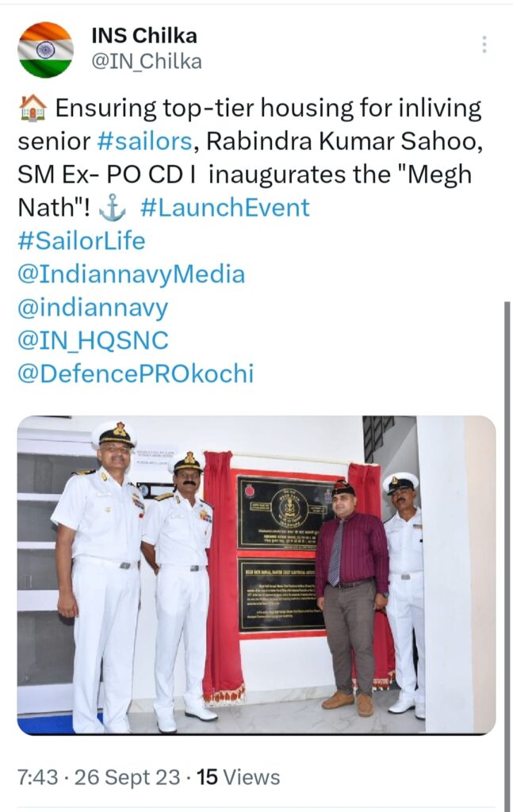Open the #sailors hashtag
The height and width of the screenshot is (812, 513).
click(x=144, y=141)
